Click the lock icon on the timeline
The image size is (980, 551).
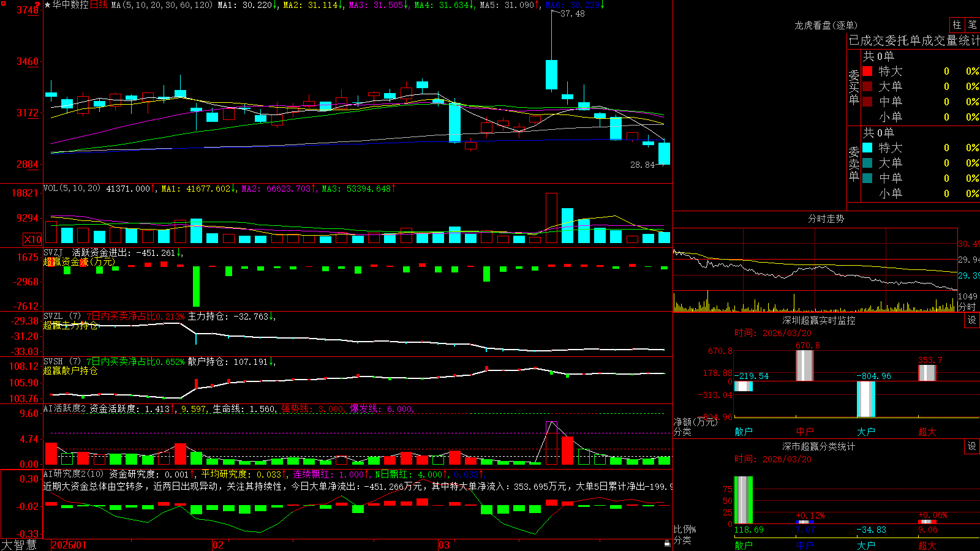[668, 544]
